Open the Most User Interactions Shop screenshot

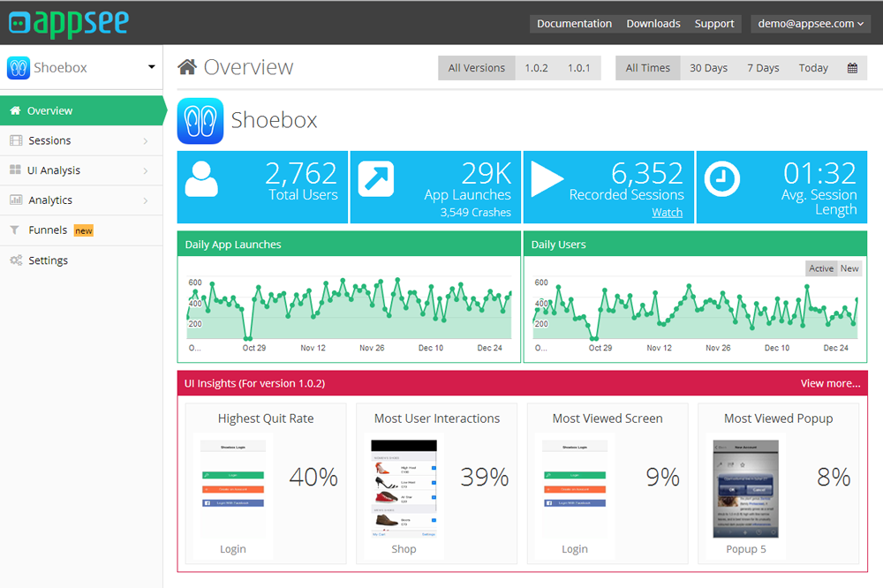pyautogui.click(x=404, y=487)
